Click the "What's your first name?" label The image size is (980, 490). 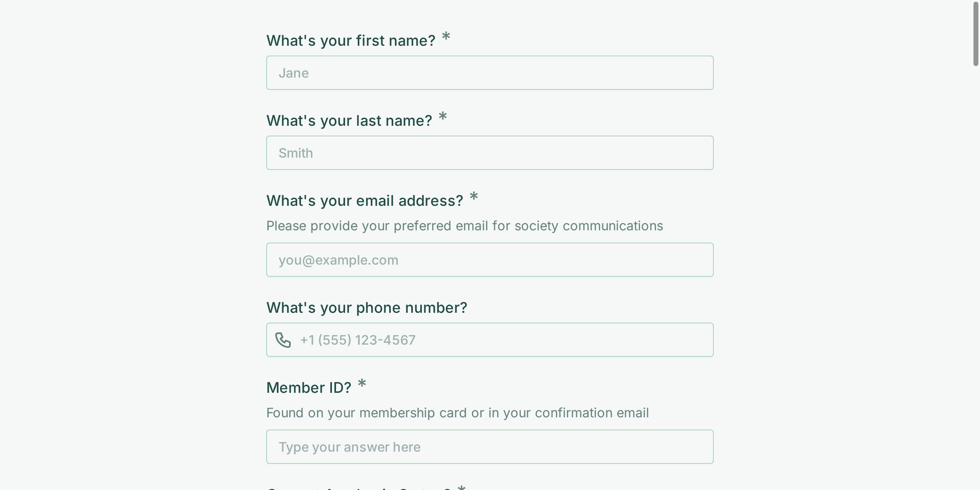point(351,40)
